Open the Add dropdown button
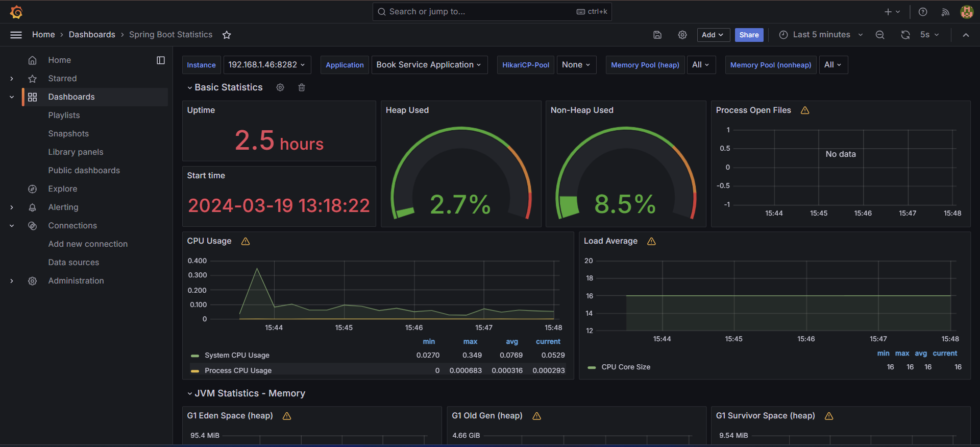Viewport: 980px width, 447px height. [x=713, y=35]
